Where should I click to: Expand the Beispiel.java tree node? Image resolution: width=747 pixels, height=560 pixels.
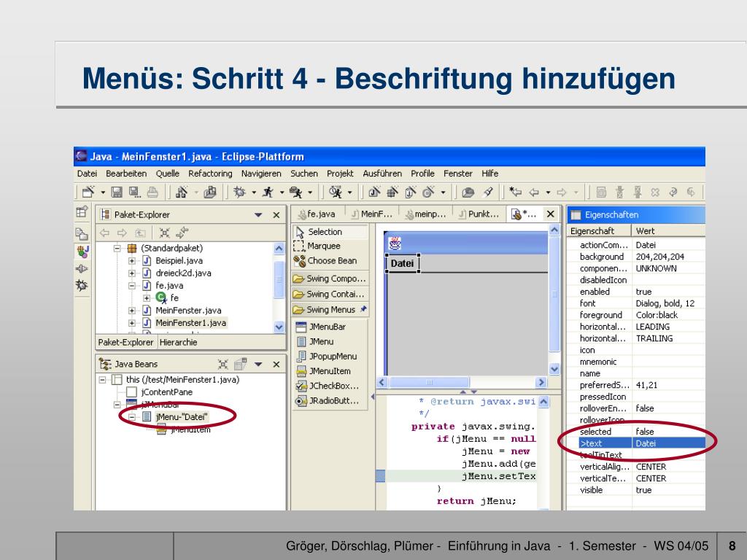point(132,261)
